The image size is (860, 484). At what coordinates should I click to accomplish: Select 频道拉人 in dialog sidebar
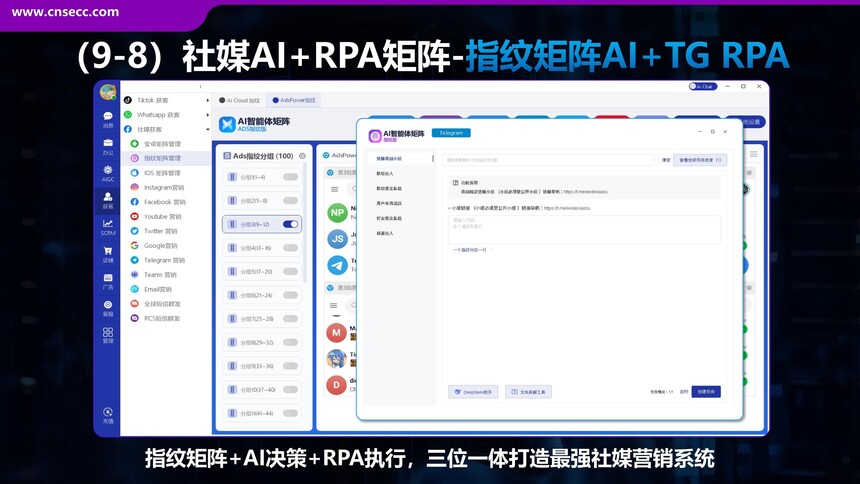384,233
